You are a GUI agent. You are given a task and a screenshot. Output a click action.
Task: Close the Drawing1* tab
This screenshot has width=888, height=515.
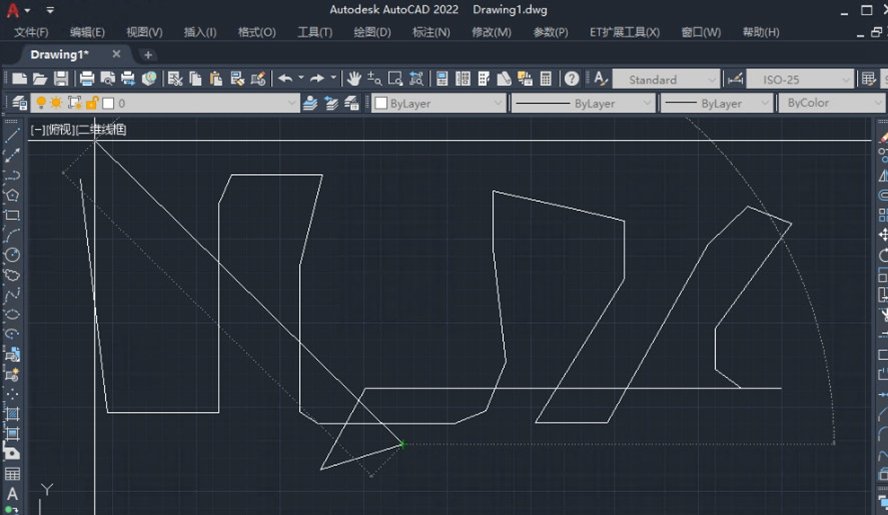pyautogui.click(x=116, y=54)
